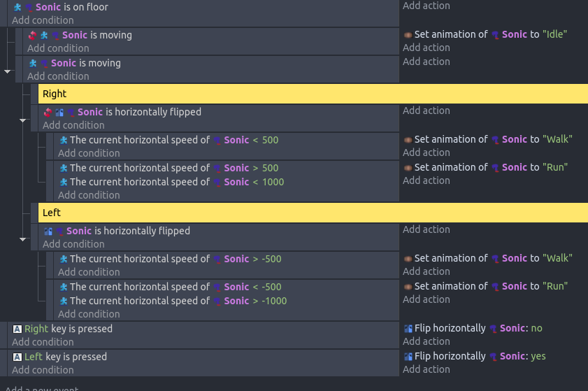Screen dimensions: 588x391
Task: Select 'Right key is pressed' condition
Action: [63, 329]
